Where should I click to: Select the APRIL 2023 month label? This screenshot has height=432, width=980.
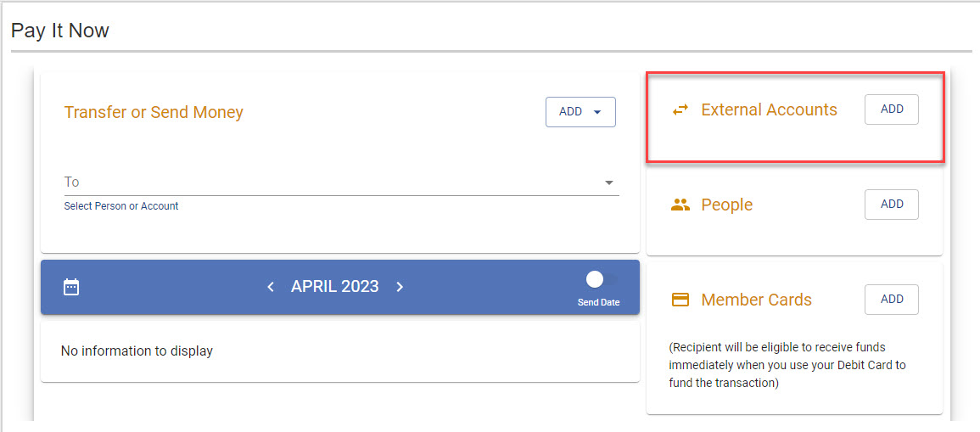click(x=334, y=287)
